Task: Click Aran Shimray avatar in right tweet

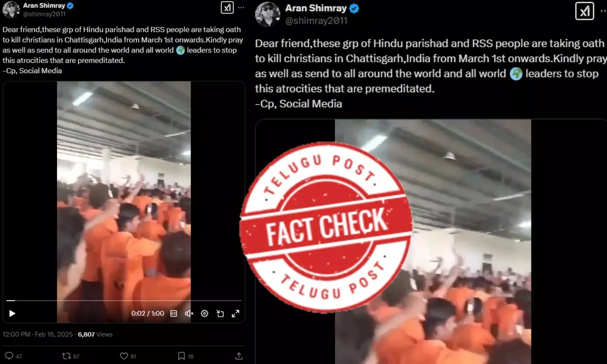Action: 267,14
